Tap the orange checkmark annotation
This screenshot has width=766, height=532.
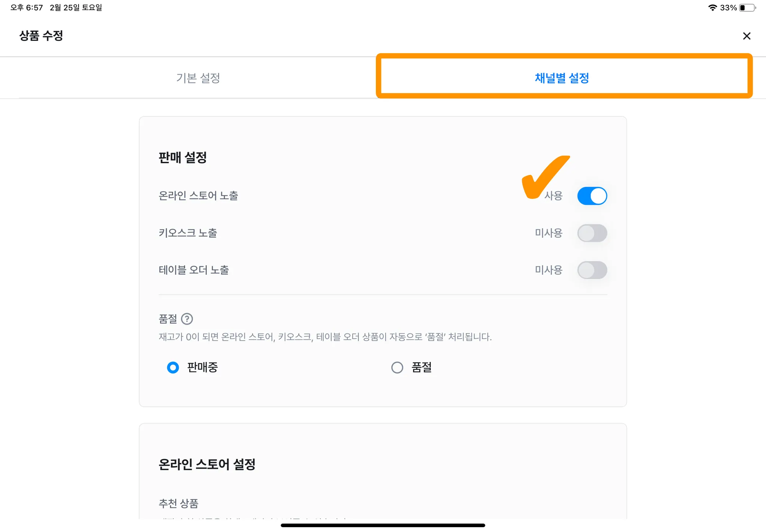point(542,176)
